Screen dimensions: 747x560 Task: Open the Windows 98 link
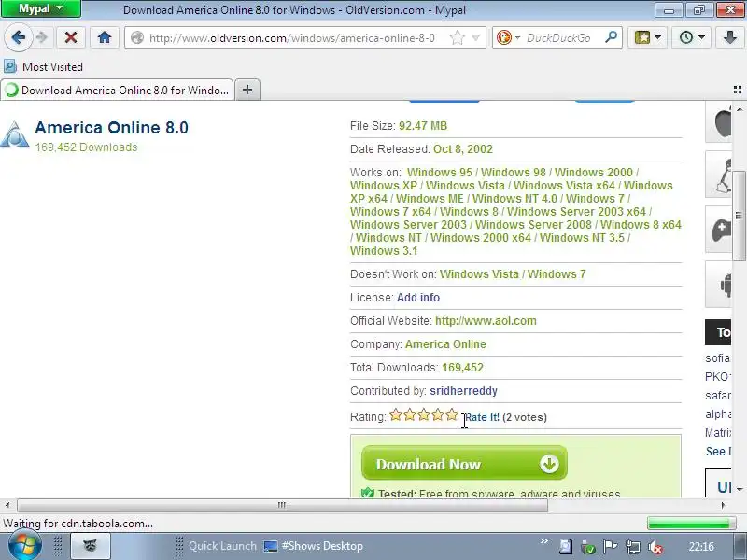coord(513,173)
